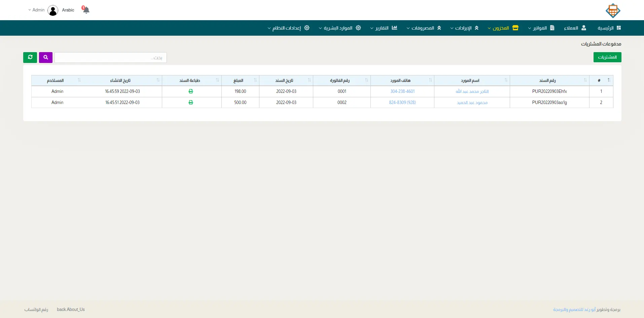Open the إعدادات النظام dropdown menu
The width and height of the screenshot is (644, 318).
pyautogui.click(x=288, y=28)
